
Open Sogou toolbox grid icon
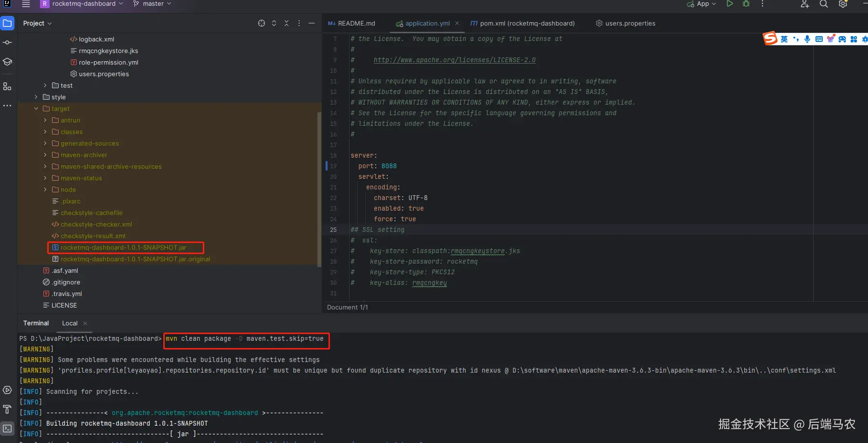pyautogui.click(x=854, y=39)
